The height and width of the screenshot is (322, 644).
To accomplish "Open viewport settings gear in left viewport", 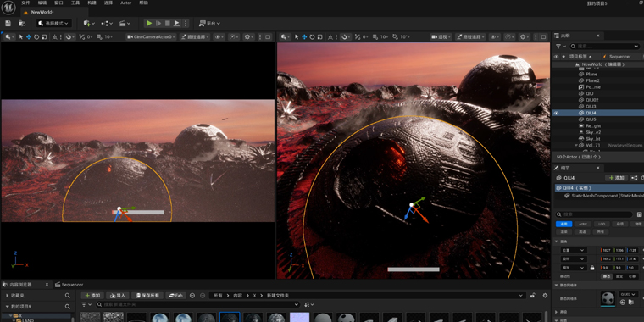I will pyautogui.click(x=248, y=37).
